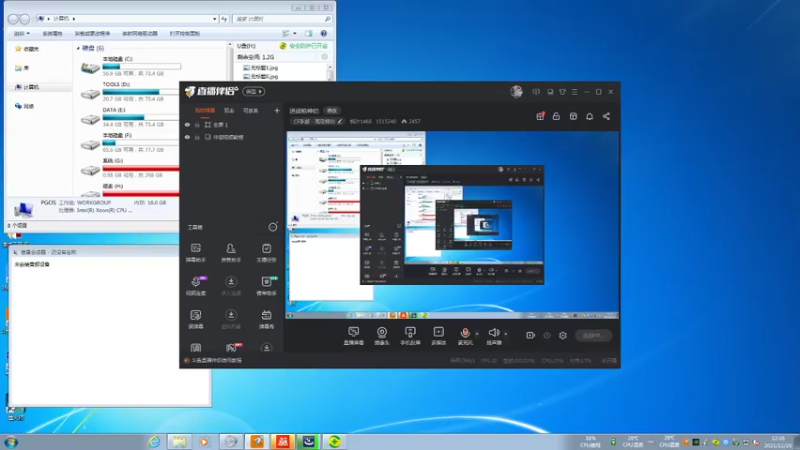Viewport: 800px width, 450px height.
Task: Click System properties in the Explorer toolbar
Action: point(52,33)
